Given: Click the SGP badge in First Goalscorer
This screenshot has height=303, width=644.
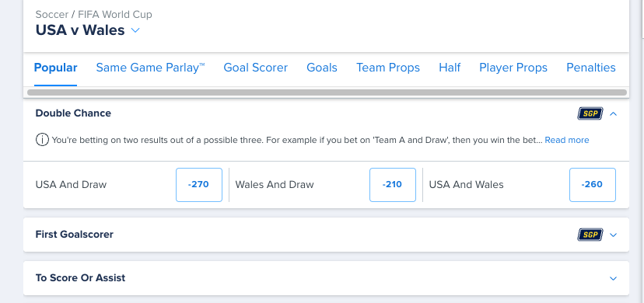Looking at the screenshot, I should click(590, 235).
